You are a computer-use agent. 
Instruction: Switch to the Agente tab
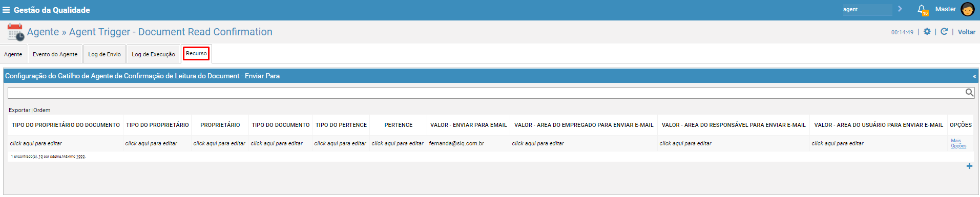coord(13,54)
